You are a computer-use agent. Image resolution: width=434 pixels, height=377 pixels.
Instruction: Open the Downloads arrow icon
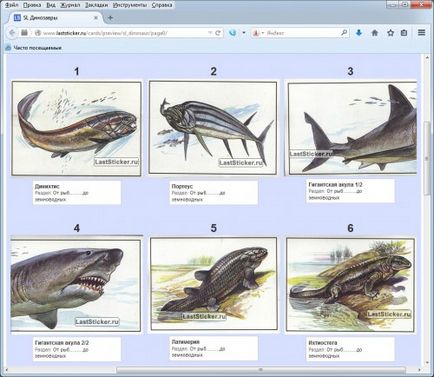coord(359,33)
